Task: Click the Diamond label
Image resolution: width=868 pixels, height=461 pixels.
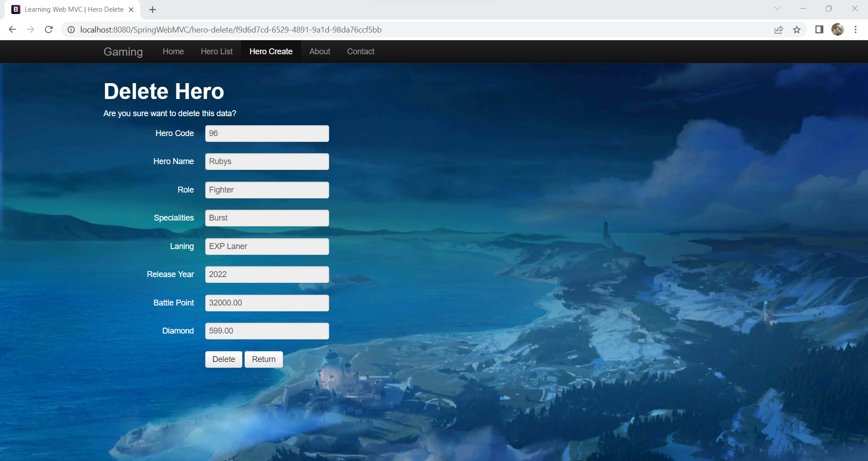Action: (178, 331)
